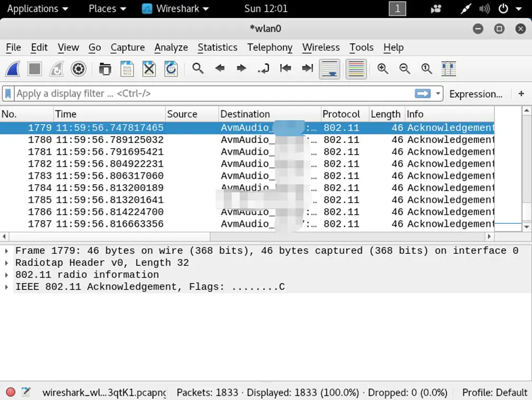
Task: Select packet number 1780 row
Action: click(247, 140)
